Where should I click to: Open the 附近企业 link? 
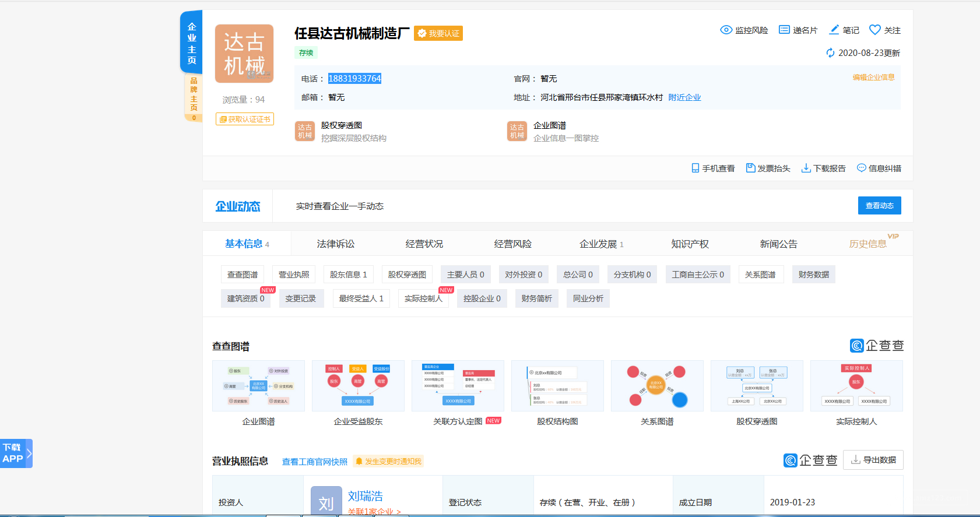(684, 97)
